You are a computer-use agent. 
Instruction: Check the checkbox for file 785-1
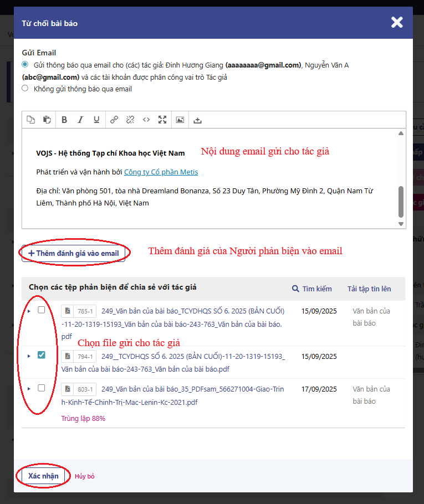(x=42, y=310)
